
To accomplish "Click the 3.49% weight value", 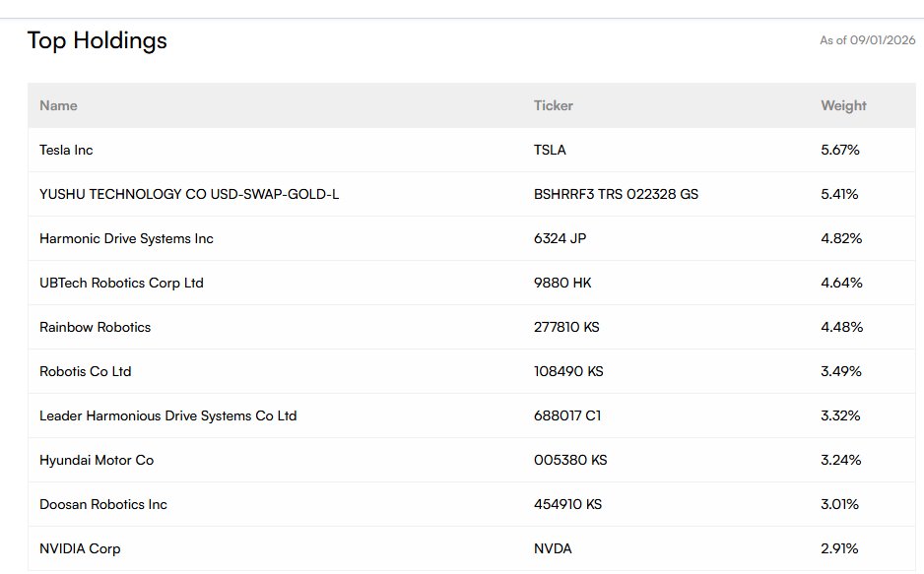I will coord(841,371).
